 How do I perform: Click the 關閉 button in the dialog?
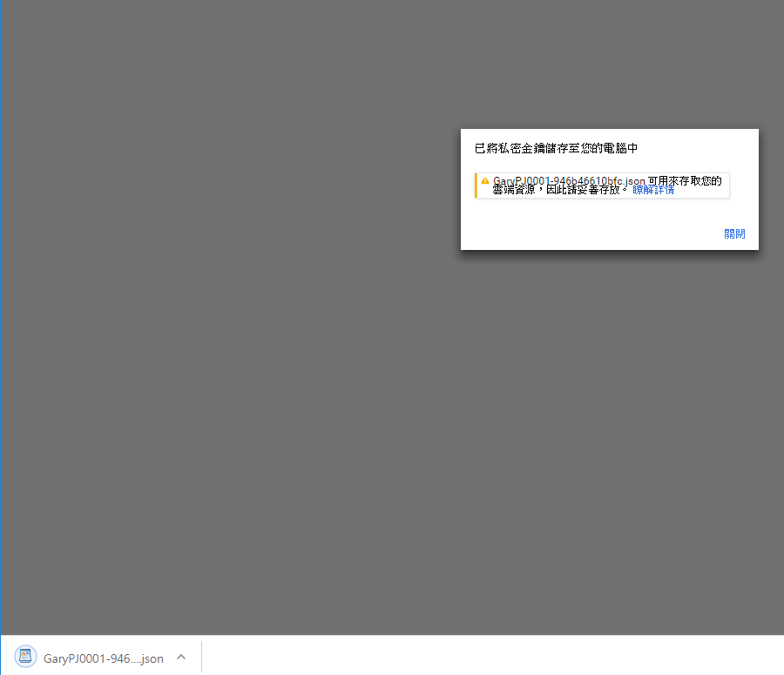point(734,234)
